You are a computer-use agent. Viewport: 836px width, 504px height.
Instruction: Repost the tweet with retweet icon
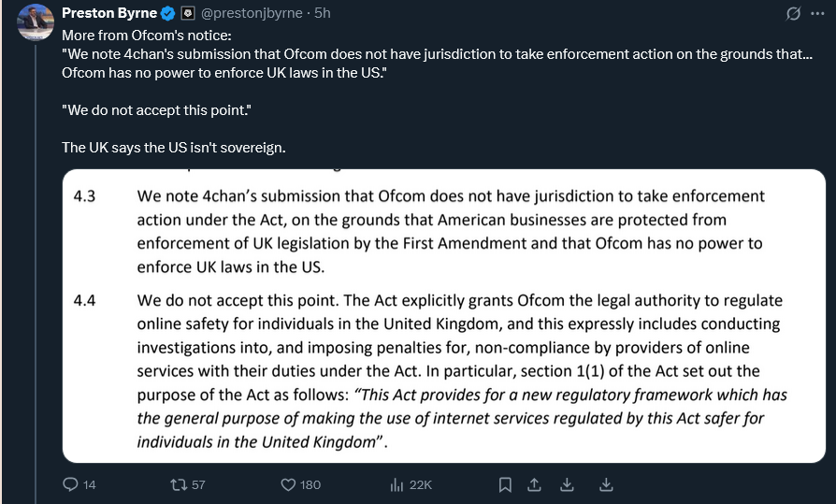(177, 484)
